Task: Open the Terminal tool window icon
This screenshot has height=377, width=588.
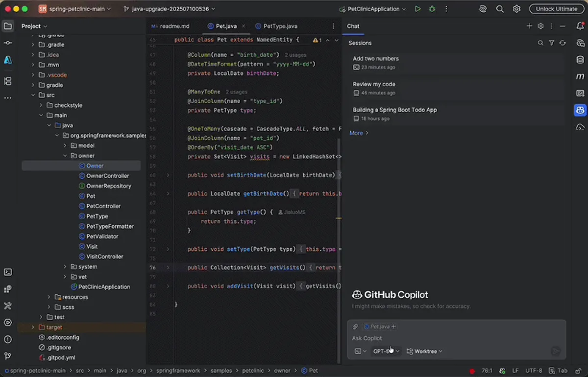Action: [8, 272]
